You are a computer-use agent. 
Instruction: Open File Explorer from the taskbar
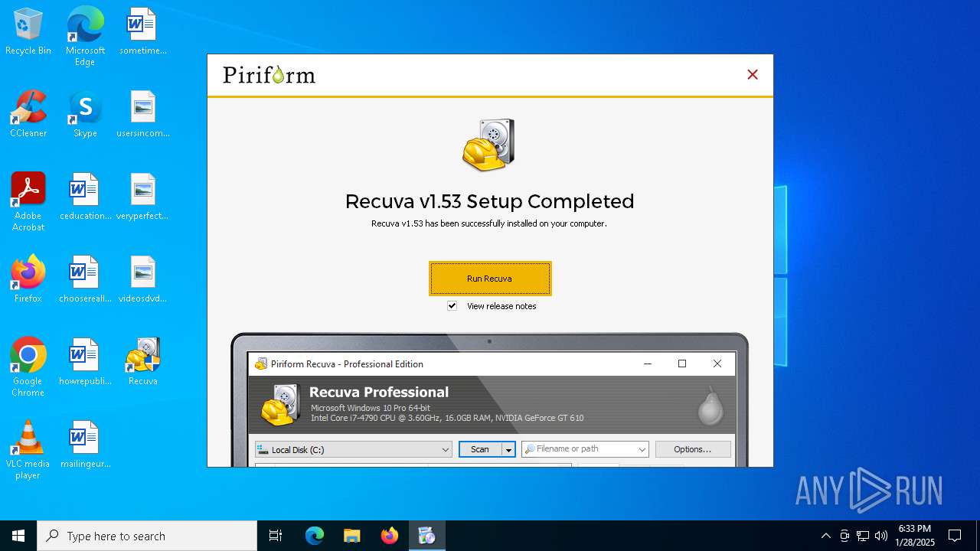pyautogui.click(x=351, y=536)
